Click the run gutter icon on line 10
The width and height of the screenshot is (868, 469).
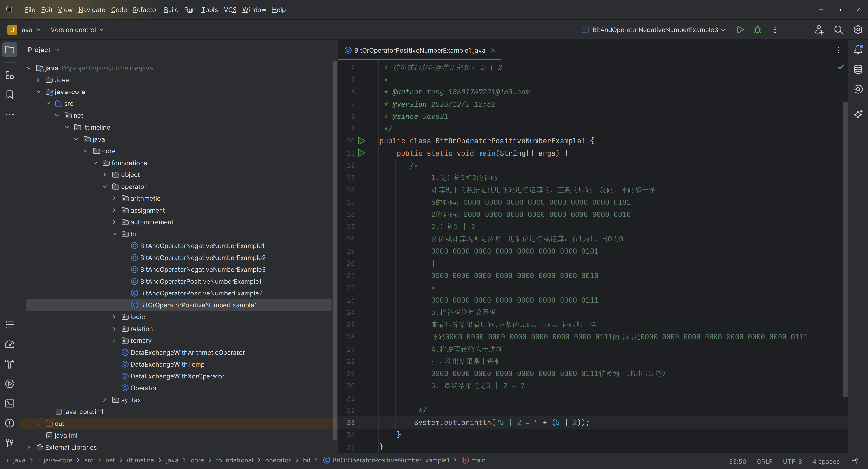[x=361, y=141]
